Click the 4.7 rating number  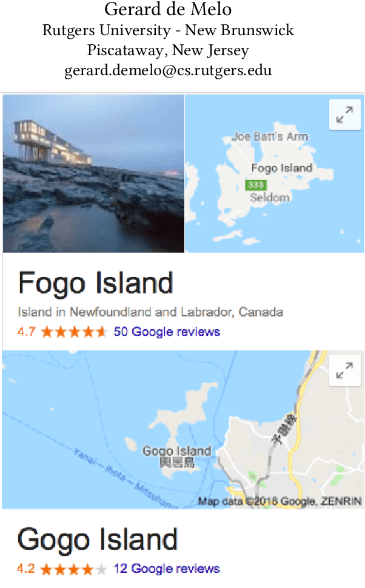point(26,332)
